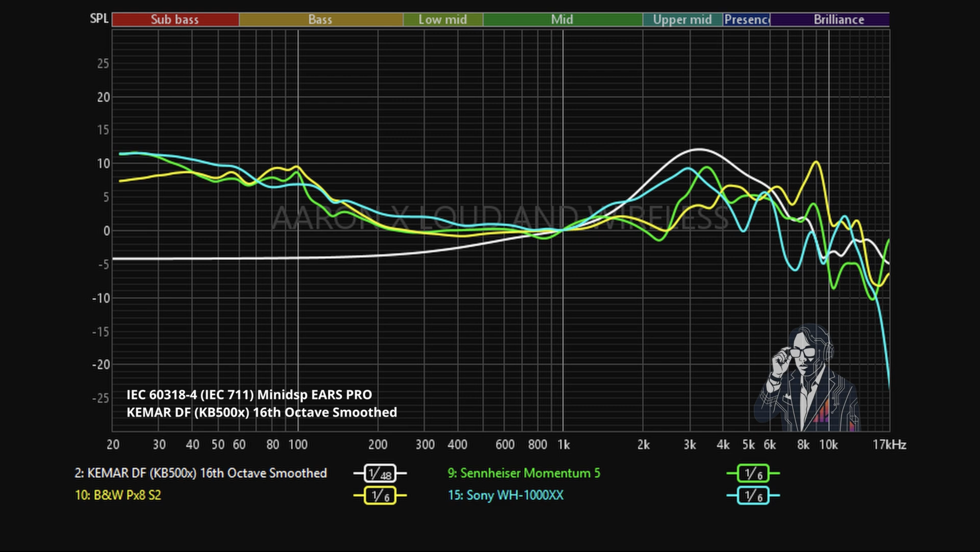This screenshot has height=552, width=980.
Task: Click the 3k frequency axis label
Action: [x=690, y=445]
